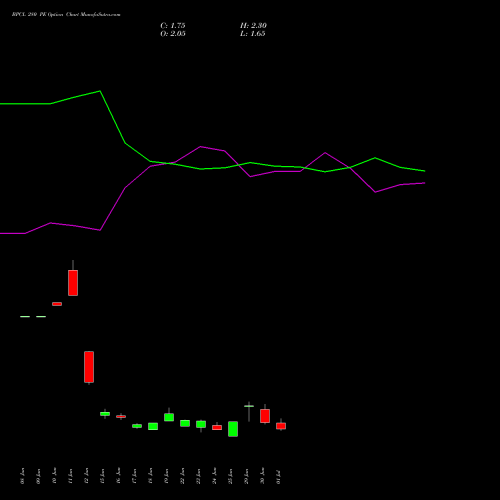
Task: Click the 12 Jun date axis label
Action: (x=86, y=476)
